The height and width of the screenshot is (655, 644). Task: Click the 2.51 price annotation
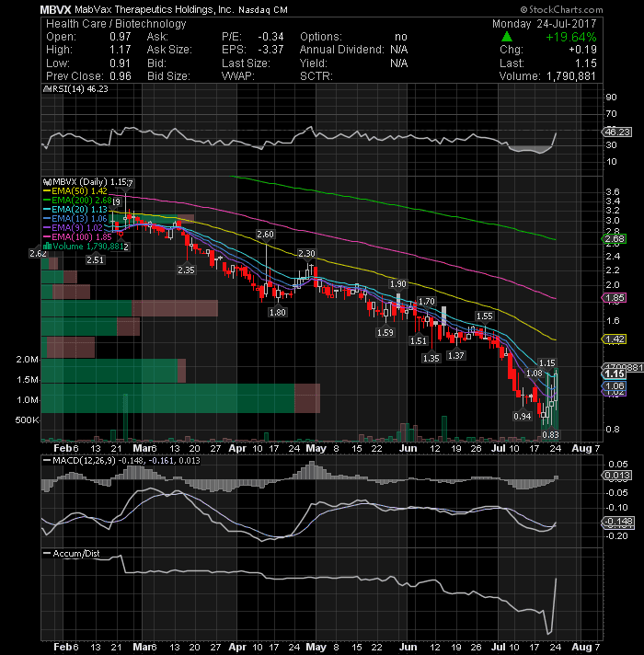point(96,259)
